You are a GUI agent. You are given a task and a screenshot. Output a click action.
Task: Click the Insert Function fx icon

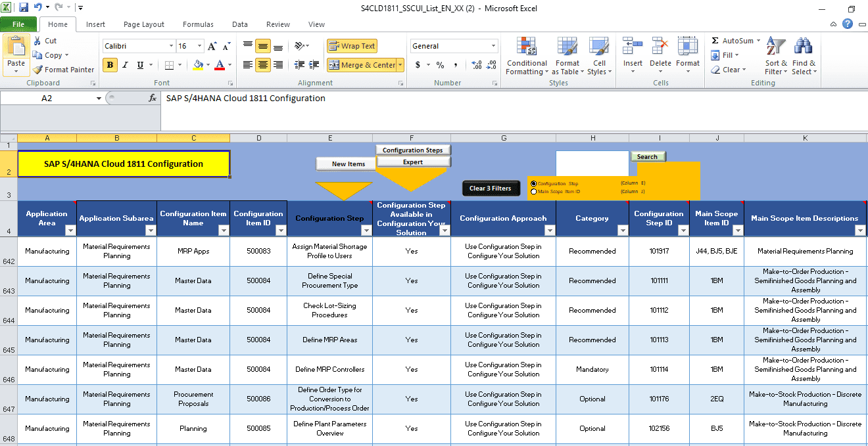(x=153, y=98)
